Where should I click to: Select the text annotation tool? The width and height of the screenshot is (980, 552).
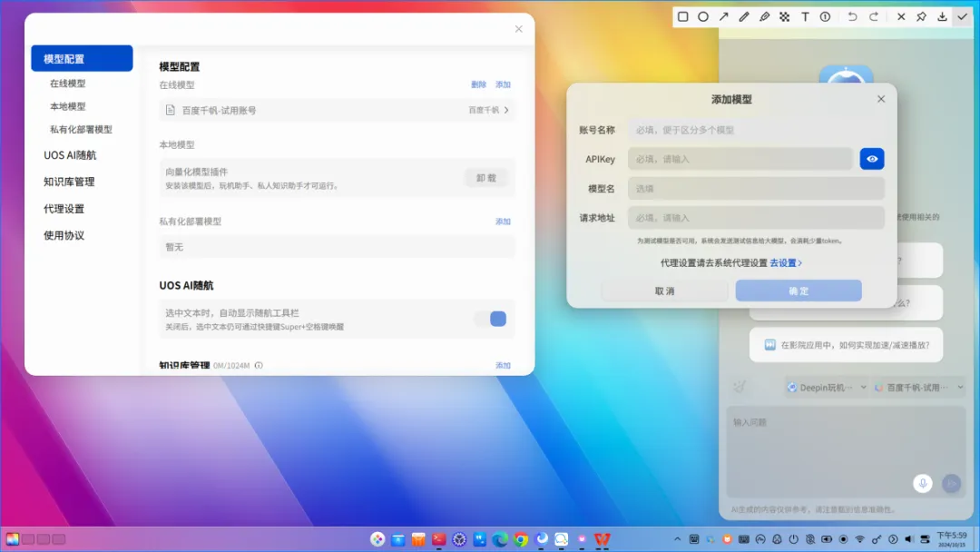tap(805, 17)
